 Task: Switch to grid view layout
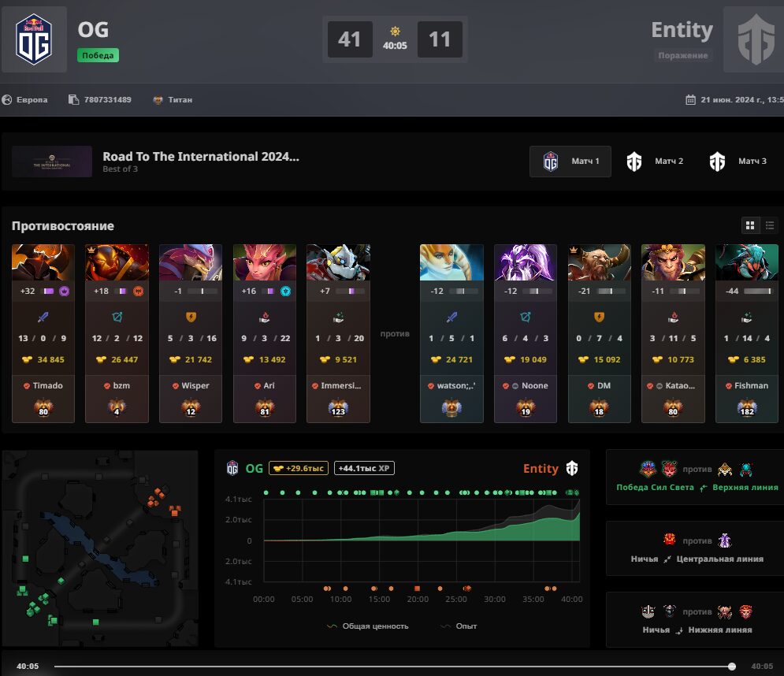(750, 225)
